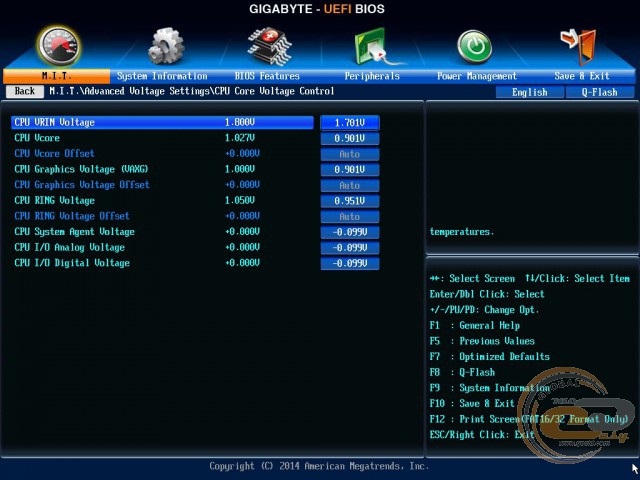Open the English language selector
The height and width of the screenshot is (480, 640).
pos(530,92)
